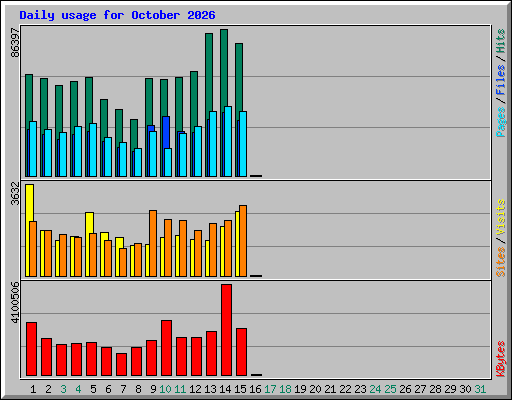Click day label 20 on the x-axis
This screenshot has width=512, height=400.
coord(316,389)
